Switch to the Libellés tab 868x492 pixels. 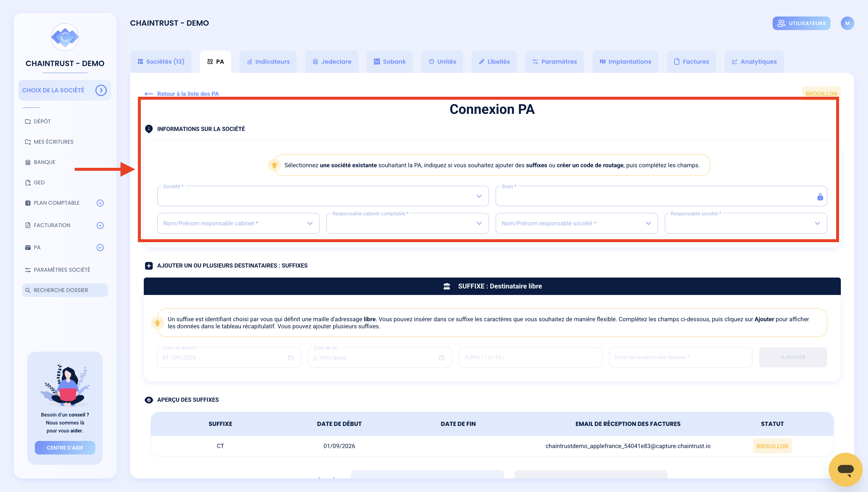point(494,61)
